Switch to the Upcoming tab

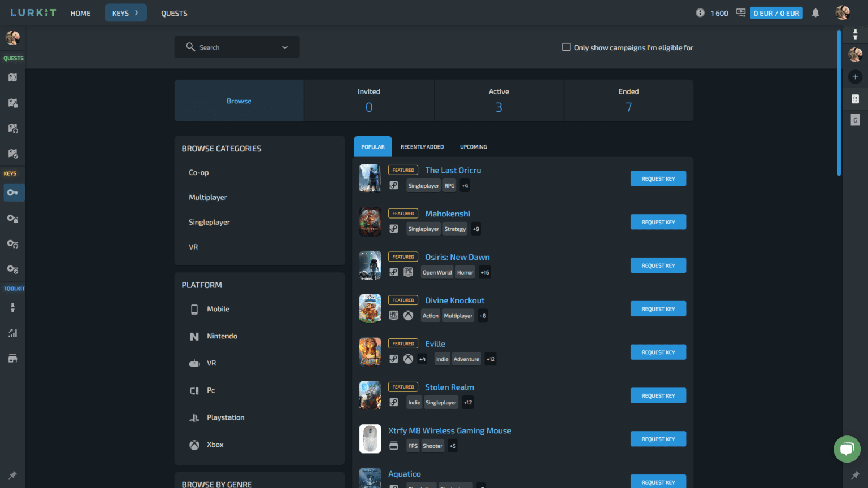474,147
